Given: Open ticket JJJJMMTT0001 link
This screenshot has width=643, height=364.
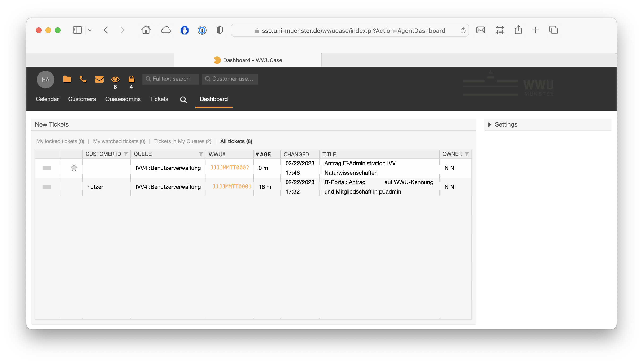Looking at the screenshot, I should pos(231,186).
